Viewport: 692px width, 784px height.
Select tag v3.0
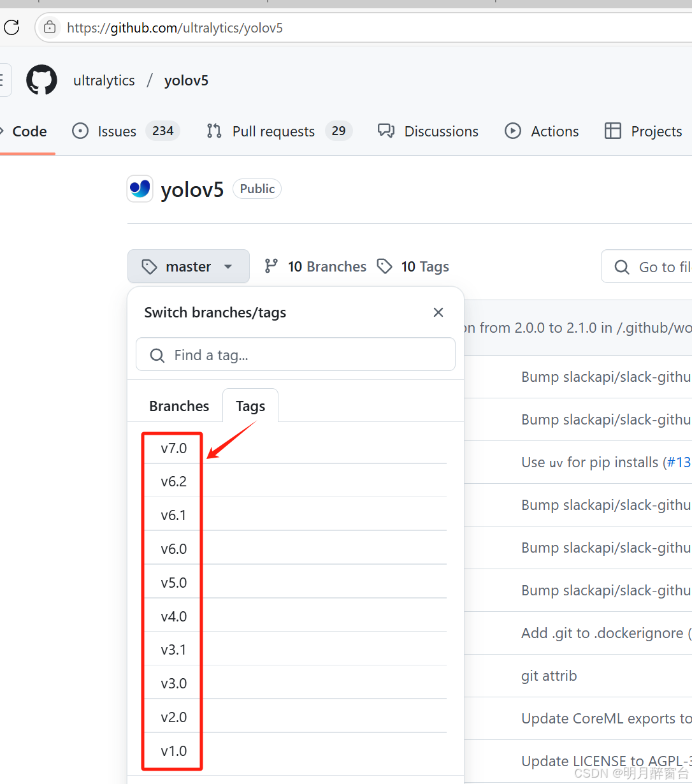[x=296, y=683]
